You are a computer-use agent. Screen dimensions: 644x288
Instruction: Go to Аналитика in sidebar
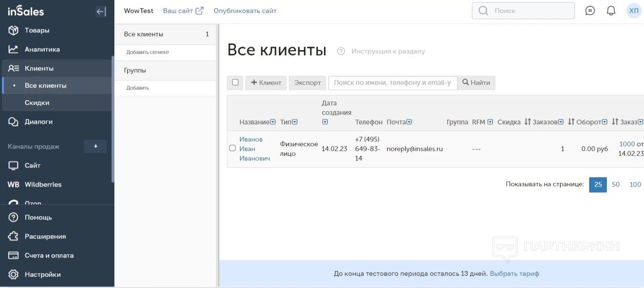[x=42, y=50]
